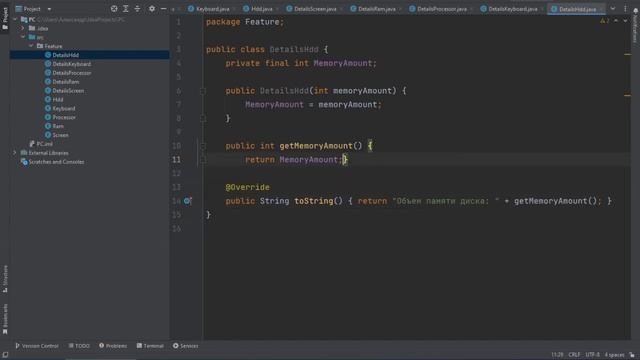
Task: Select Ram class in project tree
Action: coord(58,126)
